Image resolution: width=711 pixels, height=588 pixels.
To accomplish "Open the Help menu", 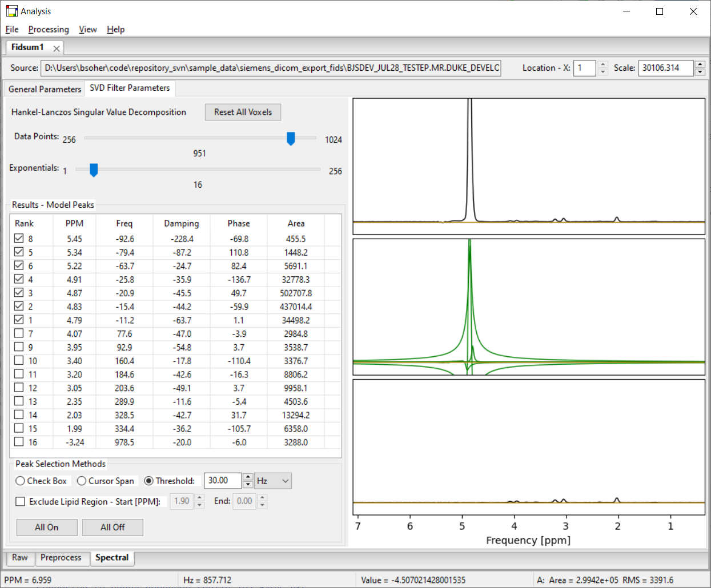I will point(115,29).
